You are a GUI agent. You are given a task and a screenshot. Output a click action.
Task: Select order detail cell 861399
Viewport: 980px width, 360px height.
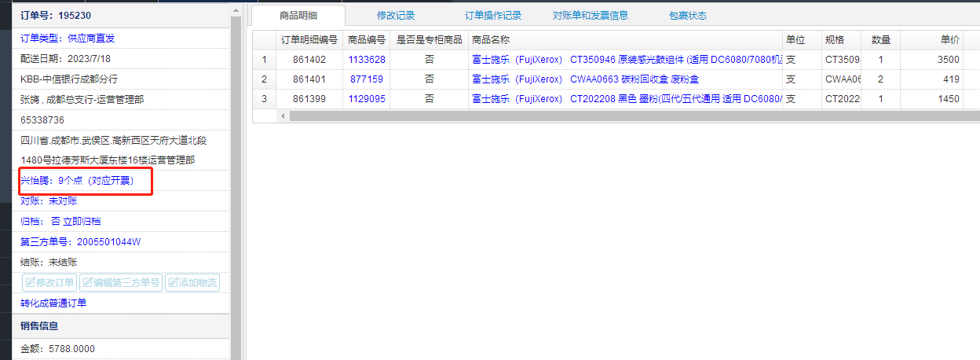click(x=309, y=99)
